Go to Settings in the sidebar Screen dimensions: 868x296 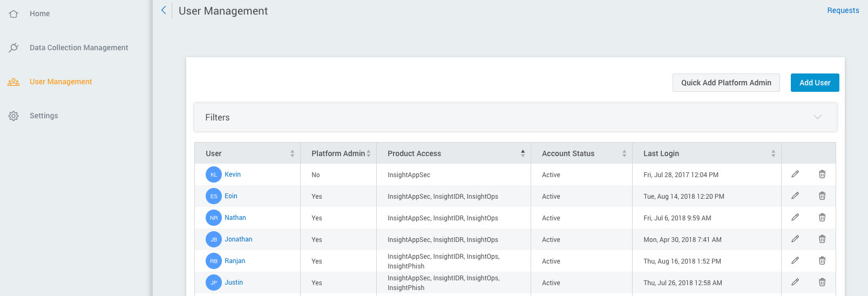point(44,116)
